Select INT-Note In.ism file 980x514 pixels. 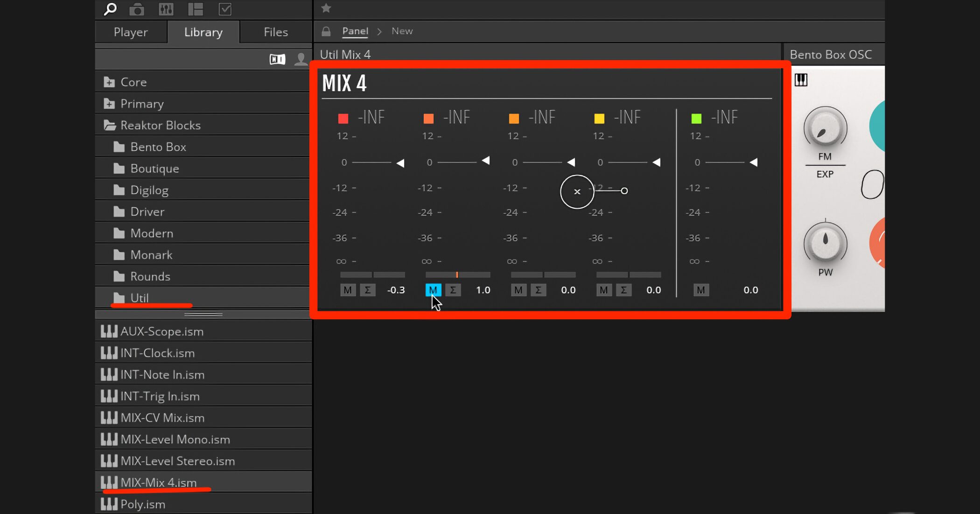203,374
